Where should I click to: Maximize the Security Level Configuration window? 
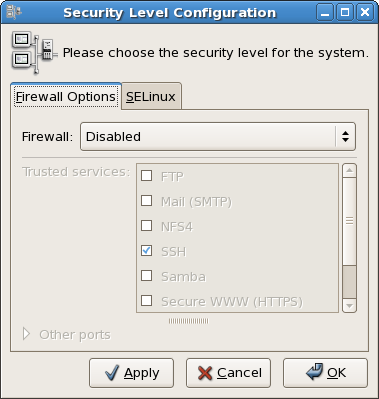point(345,13)
